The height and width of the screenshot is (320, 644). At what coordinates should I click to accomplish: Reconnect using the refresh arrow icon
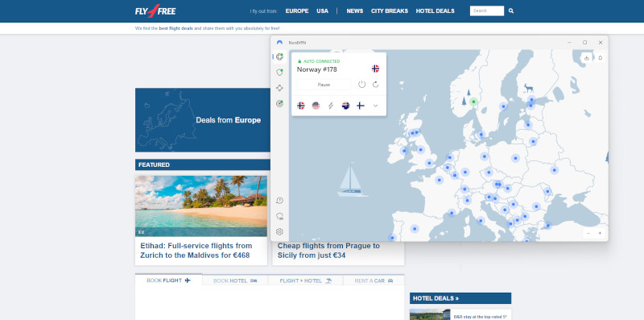(x=375, y=85)
